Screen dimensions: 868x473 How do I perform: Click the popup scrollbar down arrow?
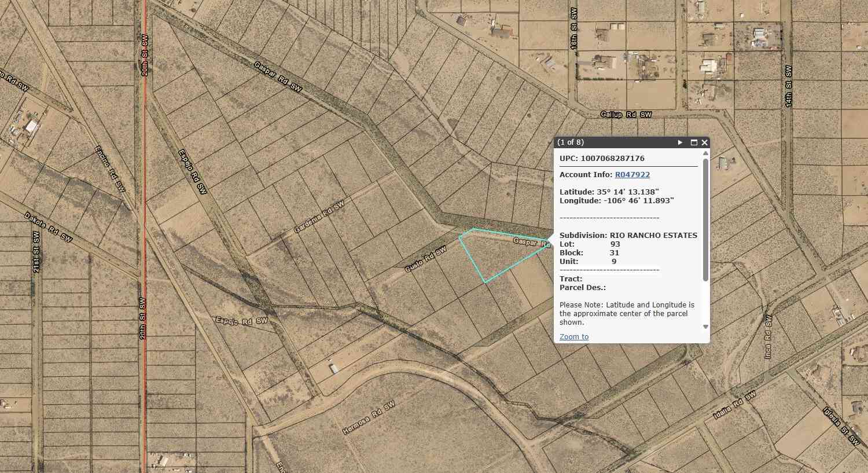[705, 327]
